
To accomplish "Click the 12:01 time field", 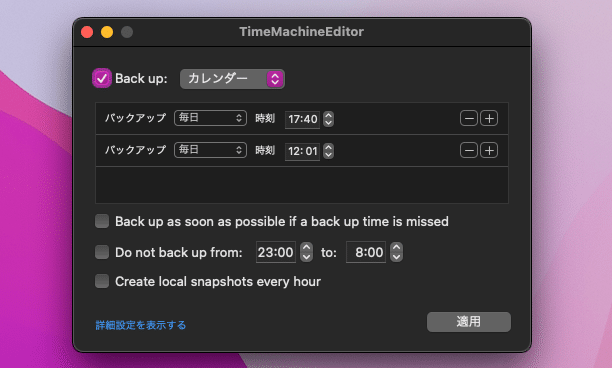I will pyautogui.click(x=302, y=151).
